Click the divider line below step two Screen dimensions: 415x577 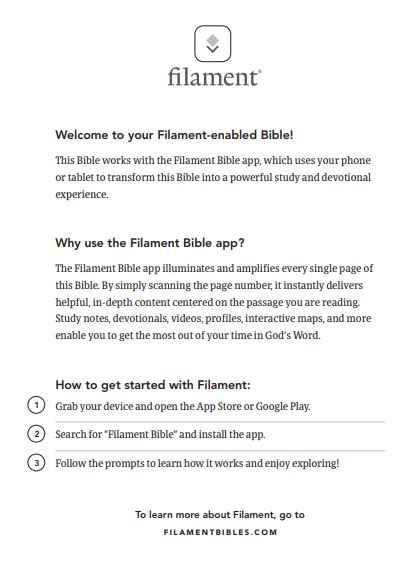[x=220, y=450]
